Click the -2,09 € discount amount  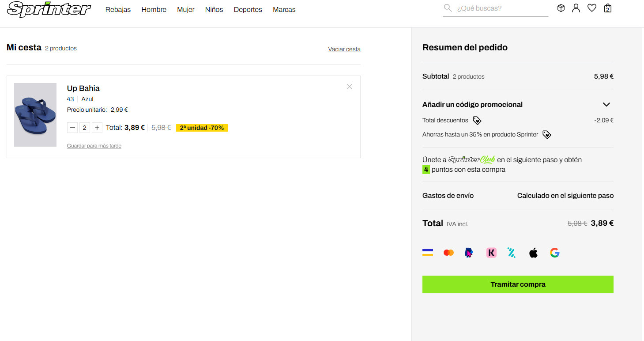click(x=604, y=121)
